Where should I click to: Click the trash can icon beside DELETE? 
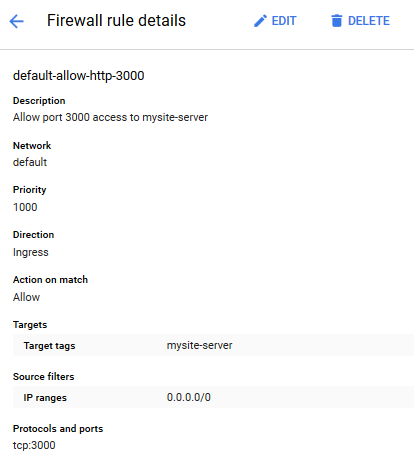[x=336, y=21]
